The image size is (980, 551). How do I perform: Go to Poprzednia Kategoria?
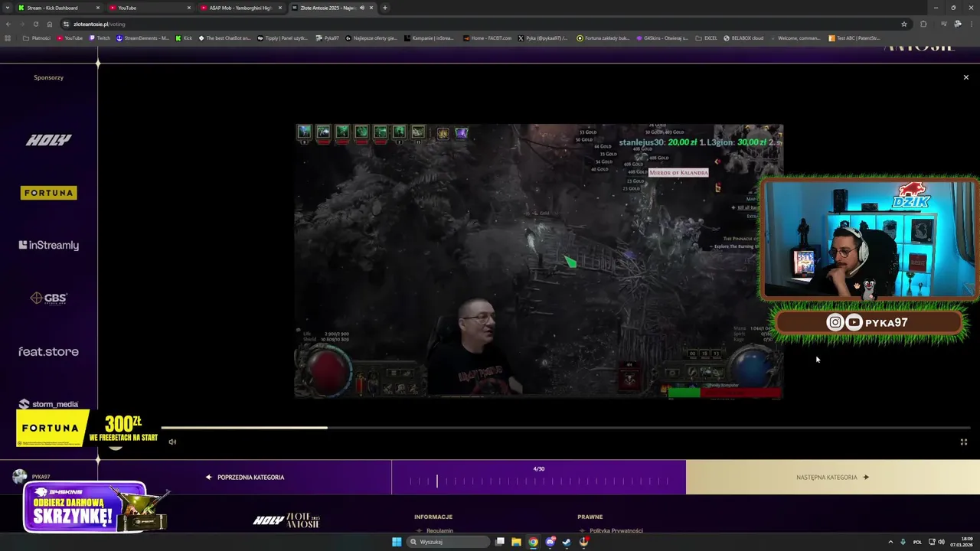click(x=245, y=478)
